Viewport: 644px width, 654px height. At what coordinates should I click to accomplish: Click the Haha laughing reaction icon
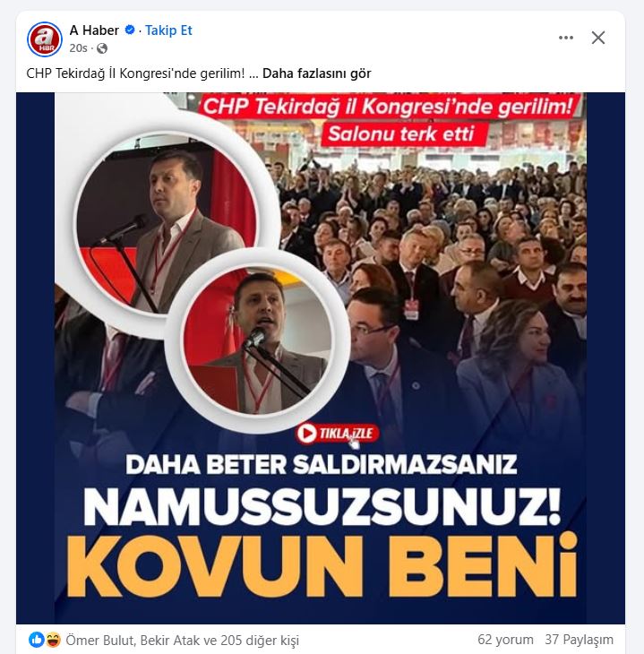pyautogui.click(x=54, y=640)
